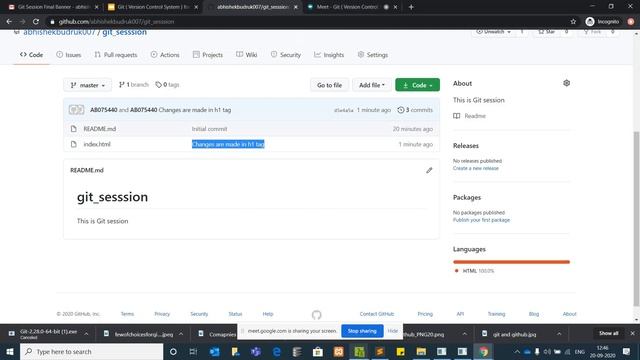Open the Projects tab
The image size is (640, 360).
(208, 55)
